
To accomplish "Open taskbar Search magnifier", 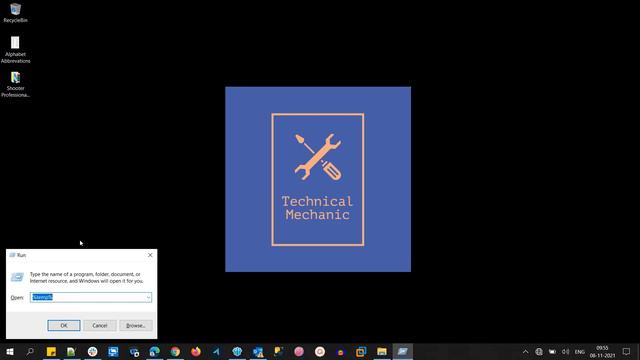I will point(30,351).
